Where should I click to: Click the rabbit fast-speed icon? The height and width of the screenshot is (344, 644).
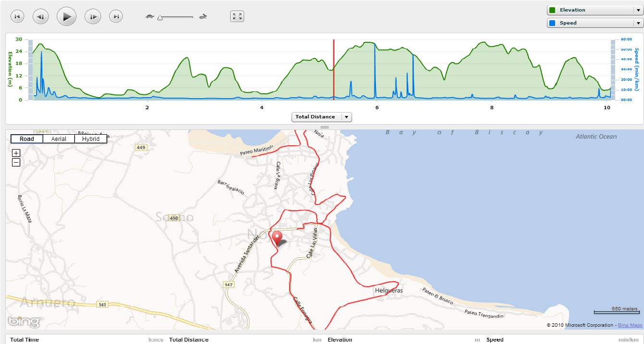203,17
